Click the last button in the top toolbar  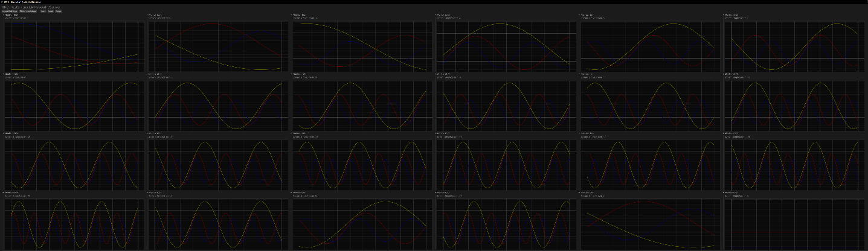pos(59,11)
